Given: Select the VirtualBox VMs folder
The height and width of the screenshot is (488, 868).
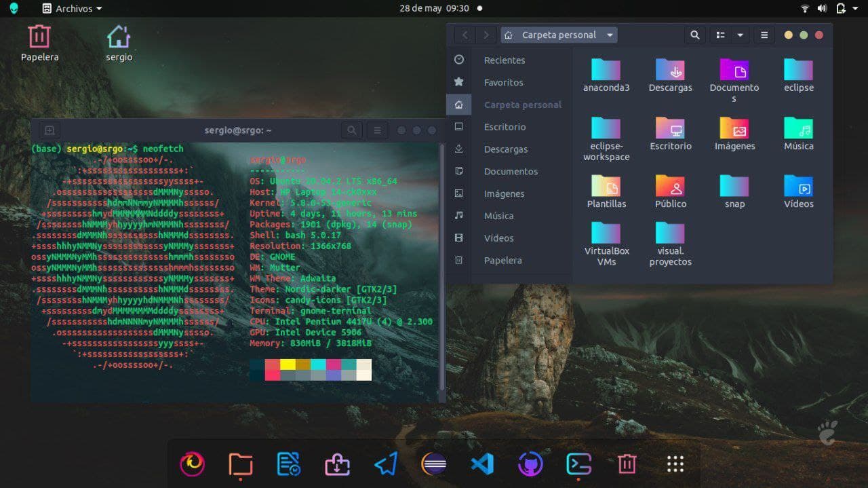Looking at the screenshot, I should (x=606, y=234).
